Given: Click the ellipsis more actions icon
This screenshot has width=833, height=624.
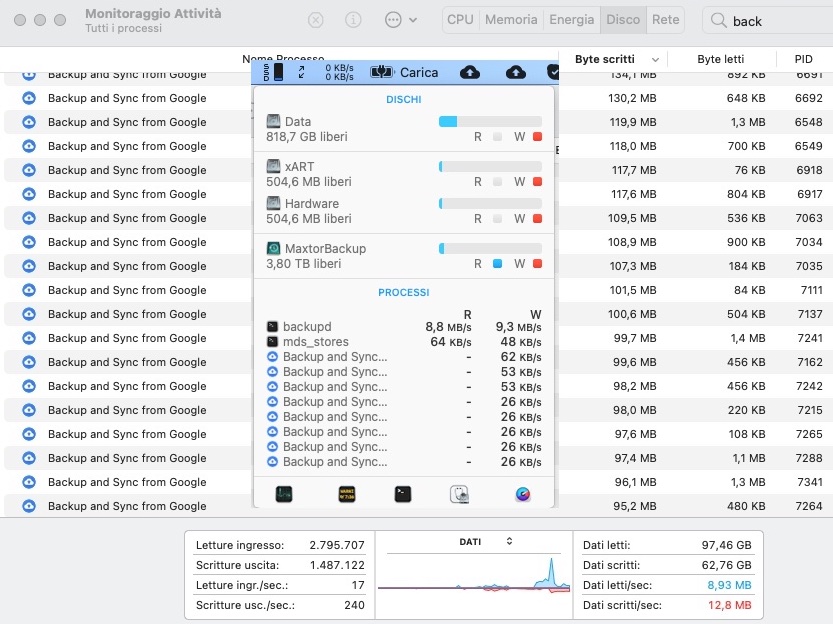Looking at the screenshot, I should click(393, 20).
